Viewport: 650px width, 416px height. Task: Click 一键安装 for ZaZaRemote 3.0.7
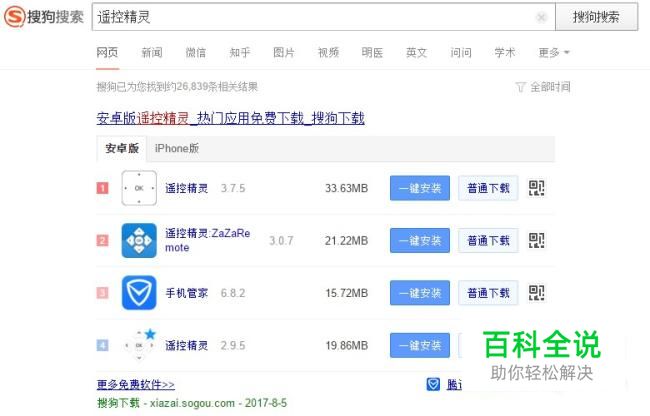tap(420, 240)
